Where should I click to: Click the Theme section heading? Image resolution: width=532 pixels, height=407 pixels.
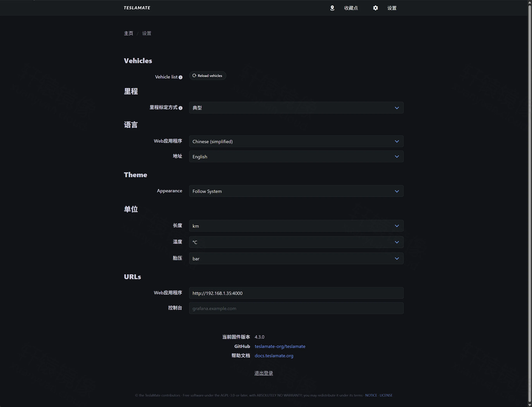point(135,175)
